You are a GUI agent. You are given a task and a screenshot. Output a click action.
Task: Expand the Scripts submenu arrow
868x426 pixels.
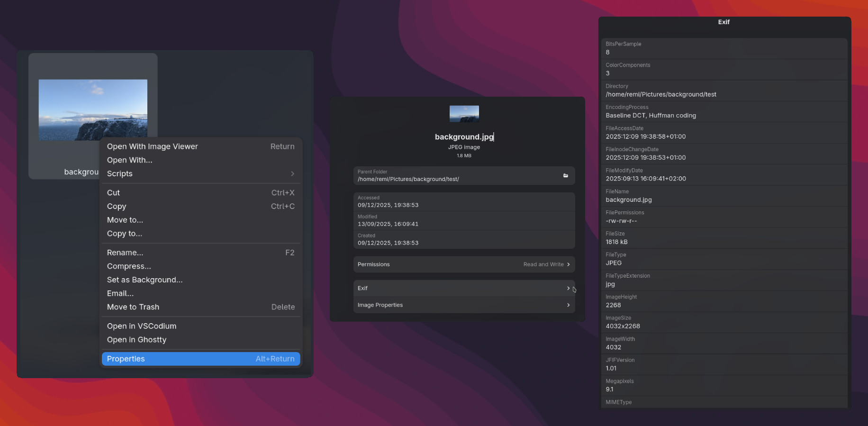[292, 174]
